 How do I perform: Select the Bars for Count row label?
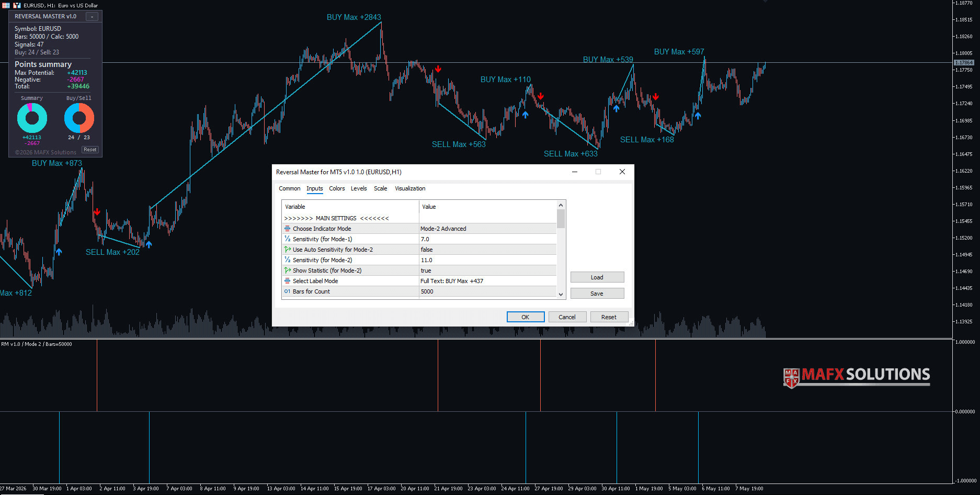coord(311,291)
